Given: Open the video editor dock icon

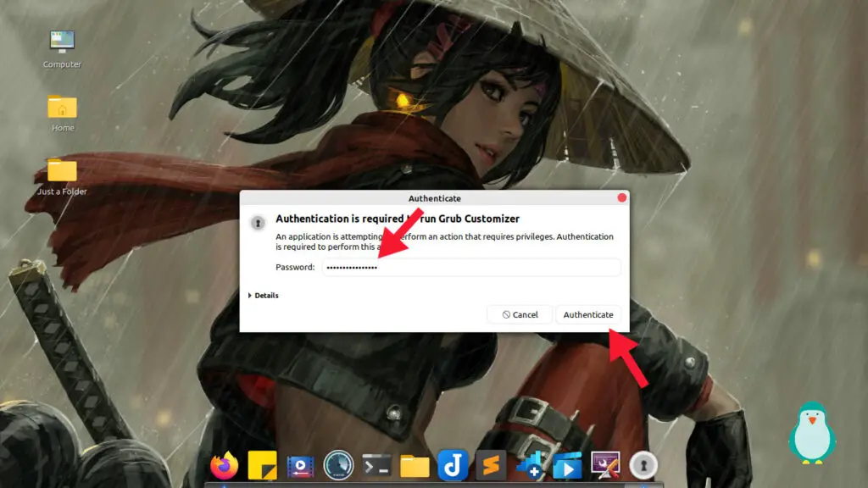Looking at the screenshot, I should point(301,465).
